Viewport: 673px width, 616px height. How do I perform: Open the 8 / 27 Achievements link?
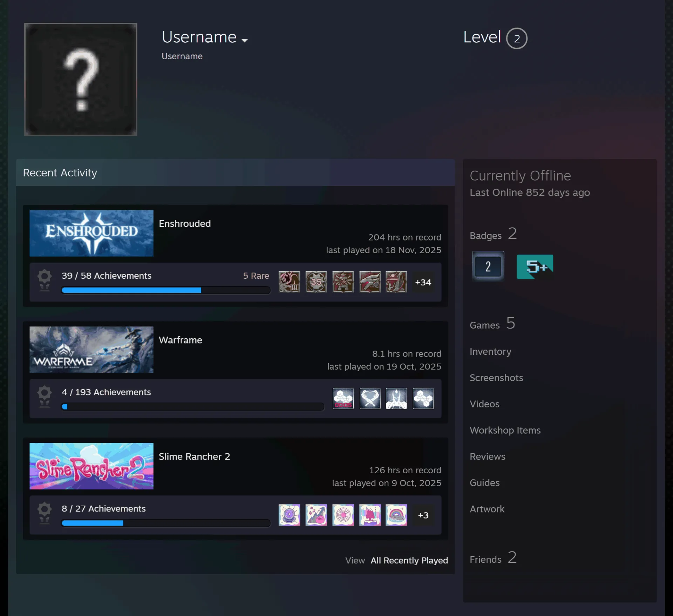tap(104, 508)
